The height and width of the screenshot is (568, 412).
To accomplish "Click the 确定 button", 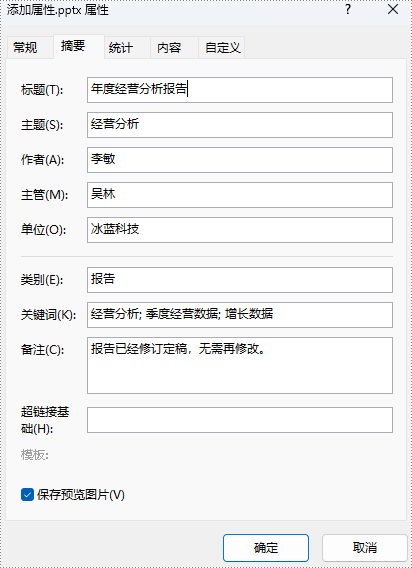I will tap(266, 548).
